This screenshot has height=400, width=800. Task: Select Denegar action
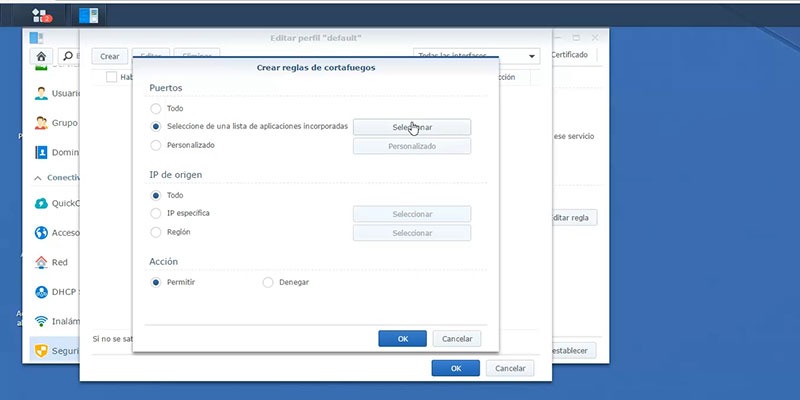[x=268, y=282]
